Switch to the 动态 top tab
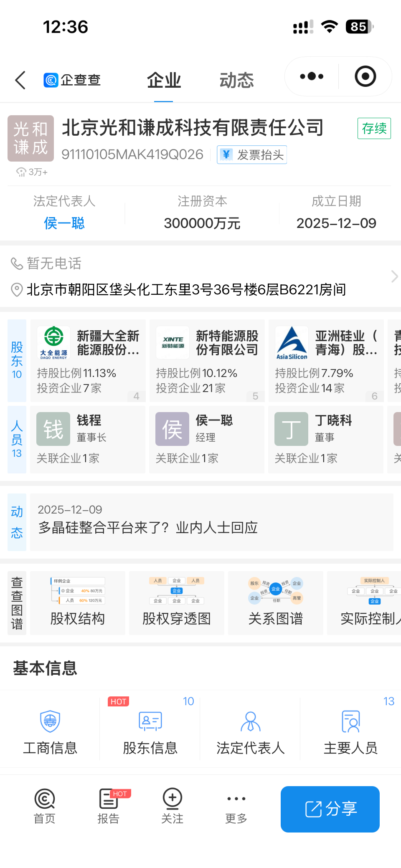The height and width of the screenshot is (868, 401). [x=236, y=80]
